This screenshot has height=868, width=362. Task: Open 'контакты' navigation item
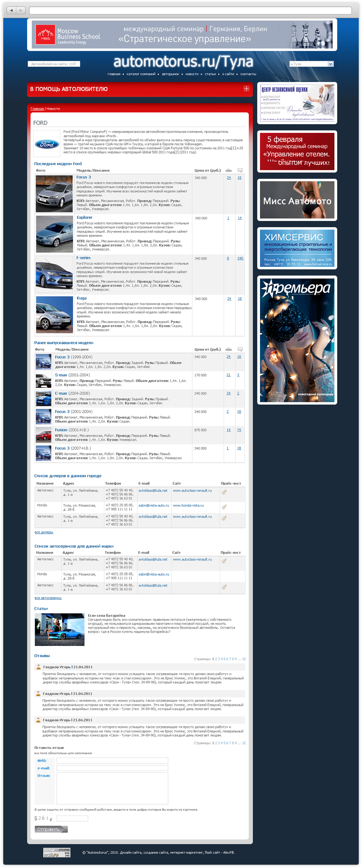point(248,74)
